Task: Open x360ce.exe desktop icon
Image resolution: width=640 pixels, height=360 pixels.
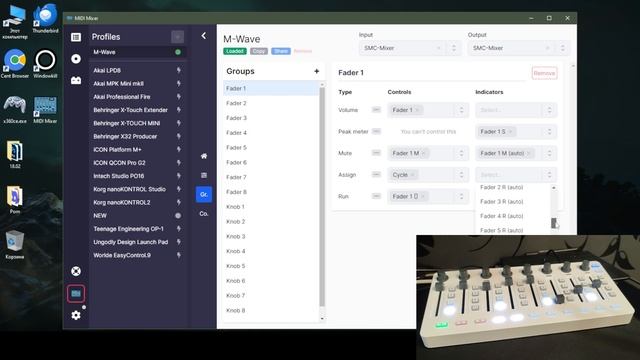Action: tap(15, 109)
